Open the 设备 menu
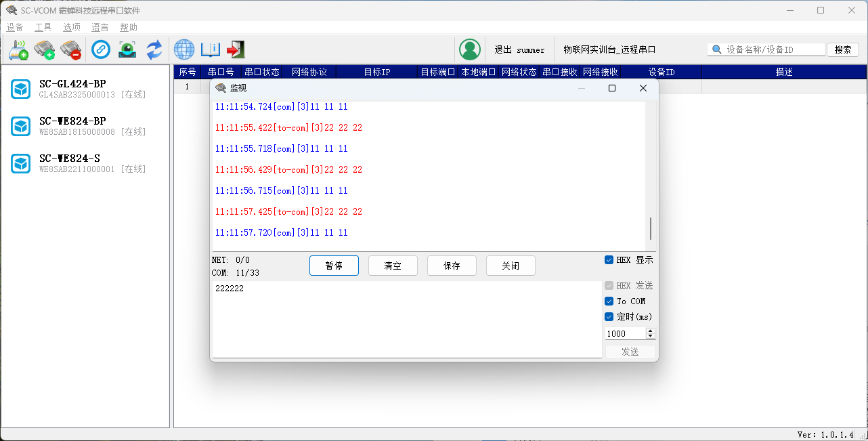868x441 pixels. (x=15, y=28)
